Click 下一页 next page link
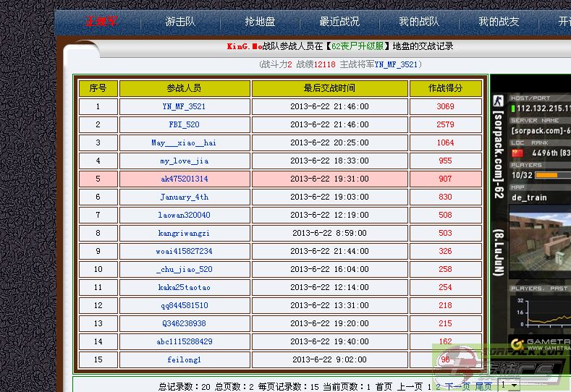Viewport: 571px width, 392px height. point(457,386)
